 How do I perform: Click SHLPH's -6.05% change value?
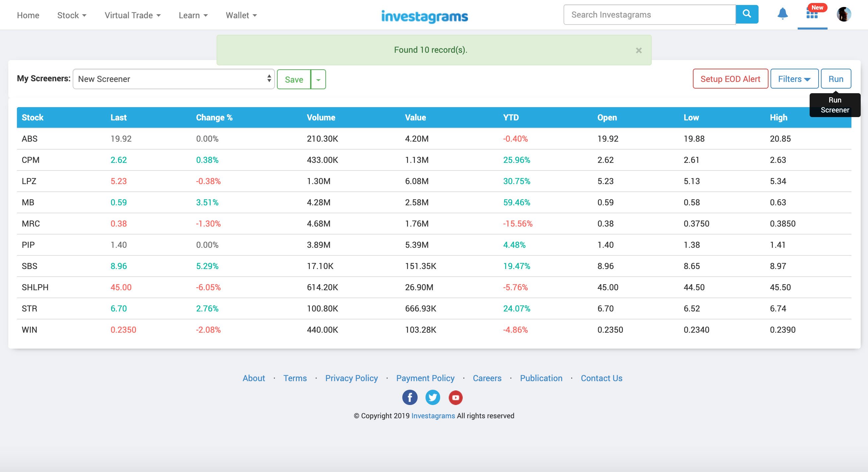click(208, 287)
